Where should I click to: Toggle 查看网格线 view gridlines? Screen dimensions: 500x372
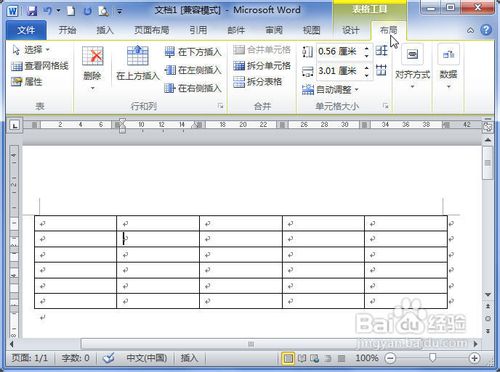pos(40,66)
